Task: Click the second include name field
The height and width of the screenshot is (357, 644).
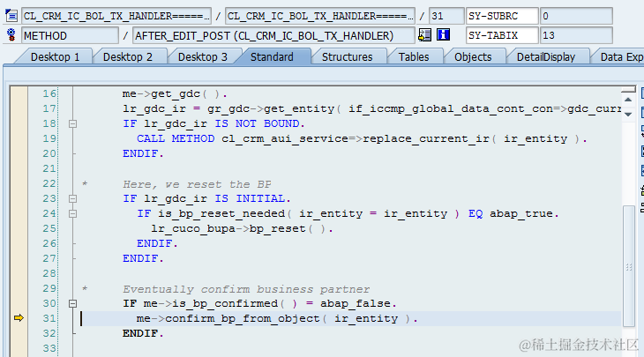Action: pyautogui.click(x=320, y=16)
